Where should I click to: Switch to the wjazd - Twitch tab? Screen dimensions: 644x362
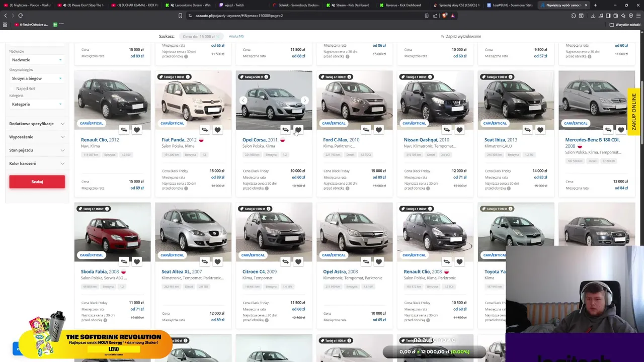(x=243, y=5)
